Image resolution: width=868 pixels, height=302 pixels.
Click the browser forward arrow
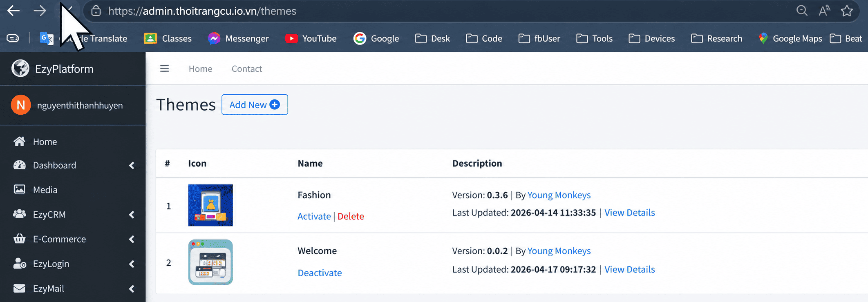click(40, 11)
